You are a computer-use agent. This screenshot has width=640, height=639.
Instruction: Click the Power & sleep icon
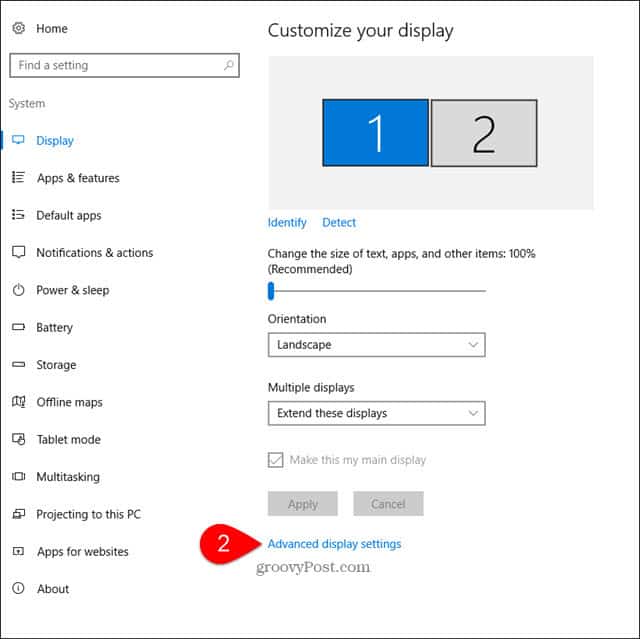point(18,290)
